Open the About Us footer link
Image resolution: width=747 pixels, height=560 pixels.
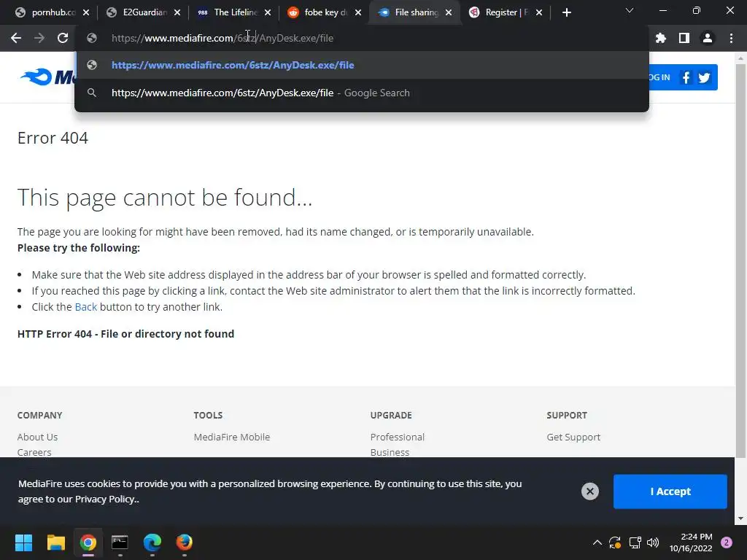tap(37, 437)
